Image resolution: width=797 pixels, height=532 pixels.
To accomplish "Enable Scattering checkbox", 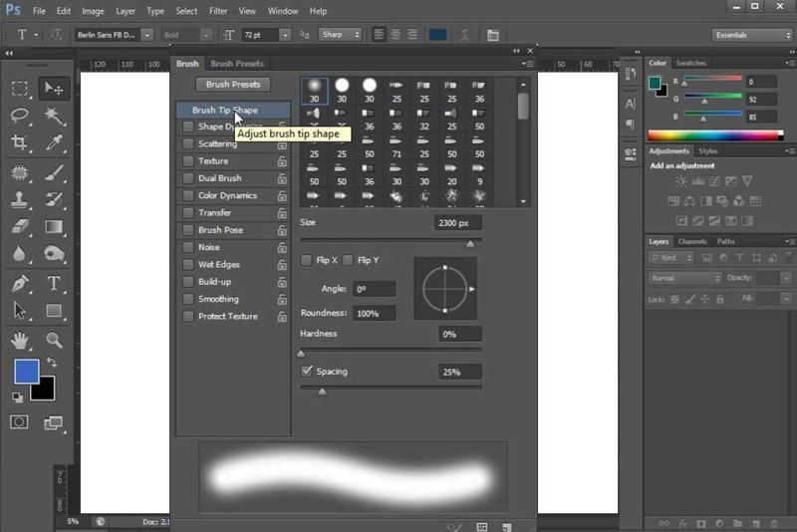I will pyautogui.click(x=188, y=143).
